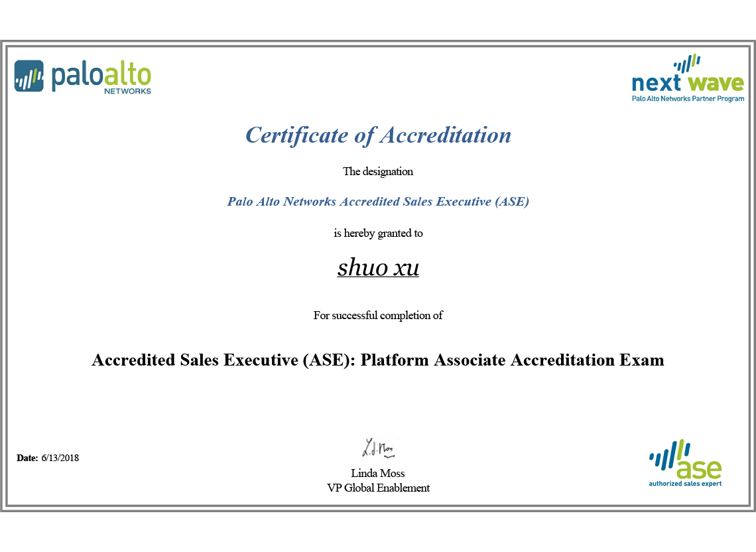Screen dimensions: 756x552
Task: Click "Palo Alto Networks Partner Program" caption
Action: tap(687, 99)
